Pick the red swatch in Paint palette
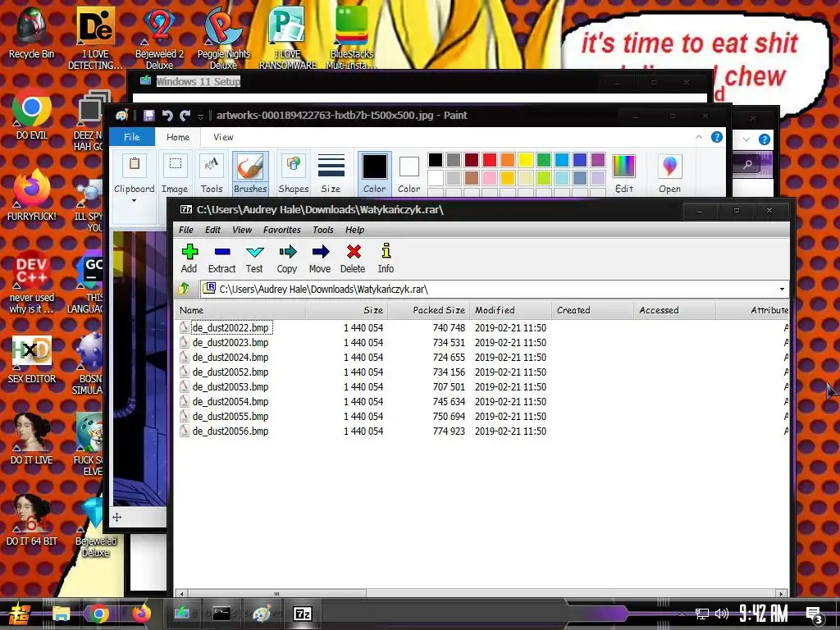Screen dimensions: 840x630 [x=490, y=160]
